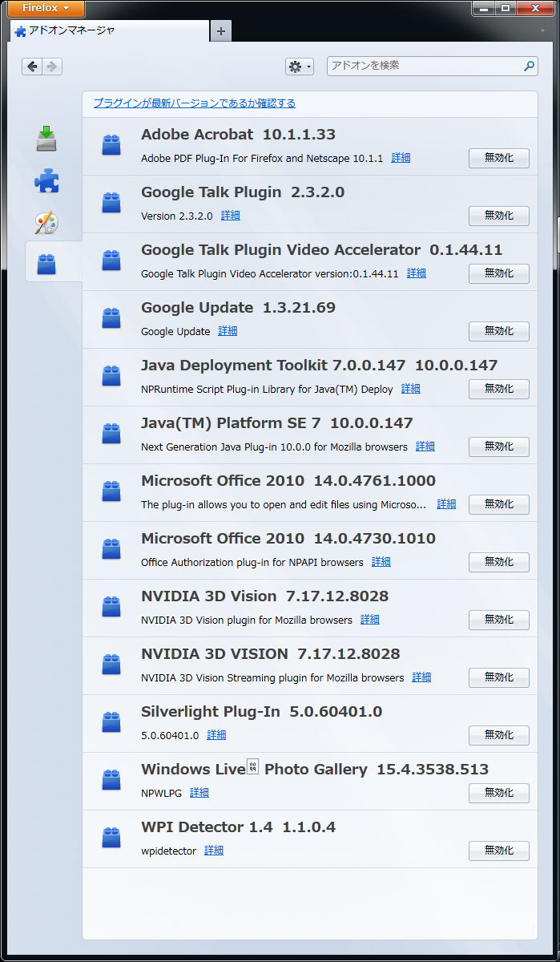The height and width of the screenshot is (962, 560).
Task: Disable Java(TM) Platform SE 7 plugin
Action: 498,447
